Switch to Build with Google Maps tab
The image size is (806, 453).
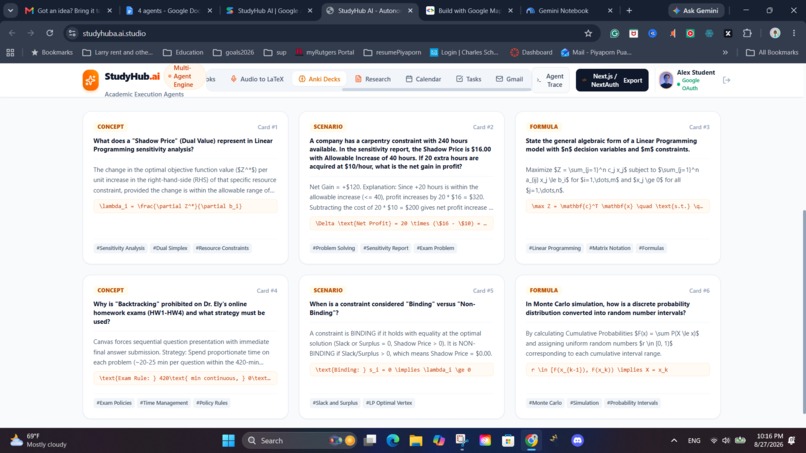[x=468, y=10]
